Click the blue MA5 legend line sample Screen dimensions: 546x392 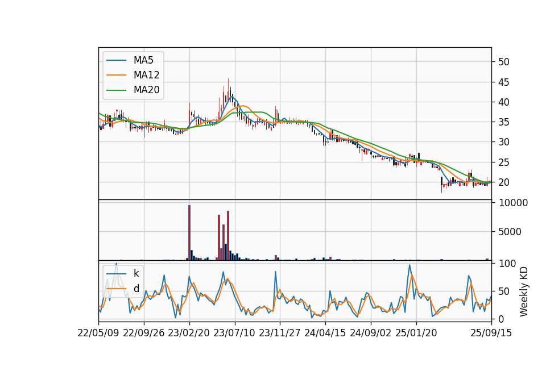116,60
